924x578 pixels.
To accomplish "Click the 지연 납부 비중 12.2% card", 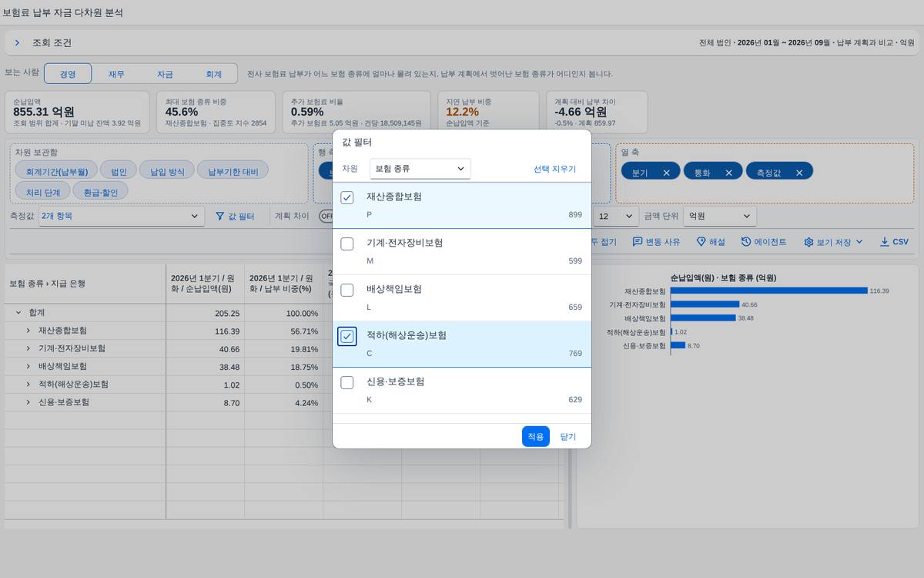I will (x=490, y=113).
